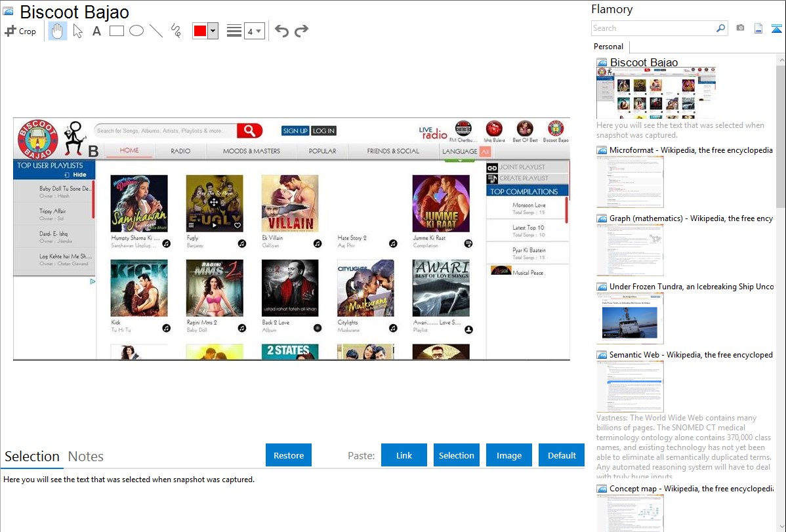This screenshot has height=532, width=786.
Task: Click the Biscoot Bajao round logo
Action: (x=38, y=139)
